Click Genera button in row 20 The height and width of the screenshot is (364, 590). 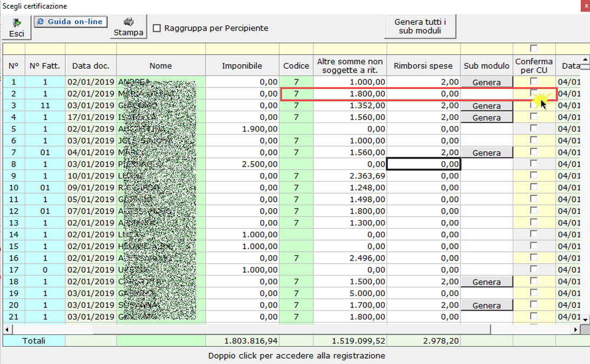tap(486, 305)
